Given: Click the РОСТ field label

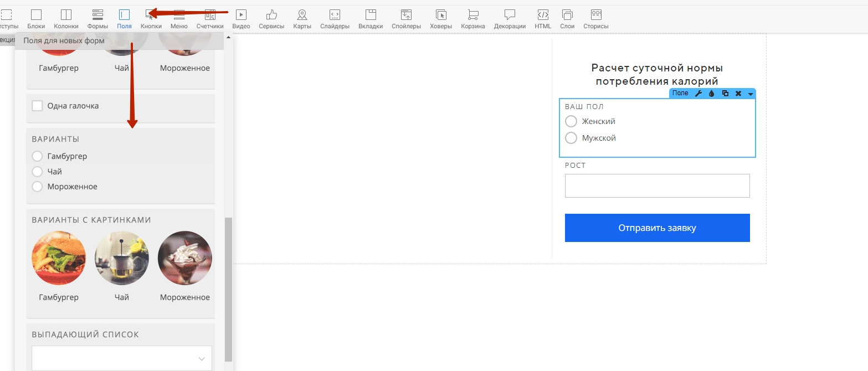Looking at the screenshot, I should (576, 165).
